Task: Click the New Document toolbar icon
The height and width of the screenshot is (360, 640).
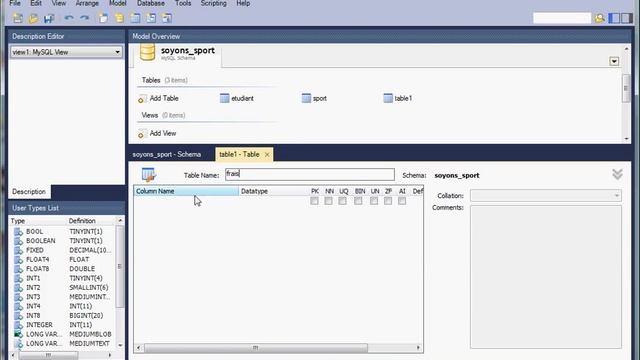Action: (x=18, y=18)
